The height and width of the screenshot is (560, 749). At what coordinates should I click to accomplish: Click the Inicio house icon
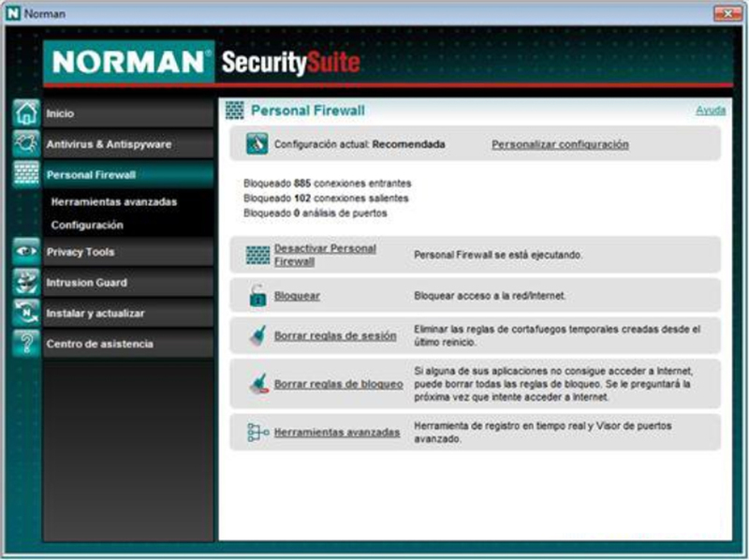[x=26, y=113]
